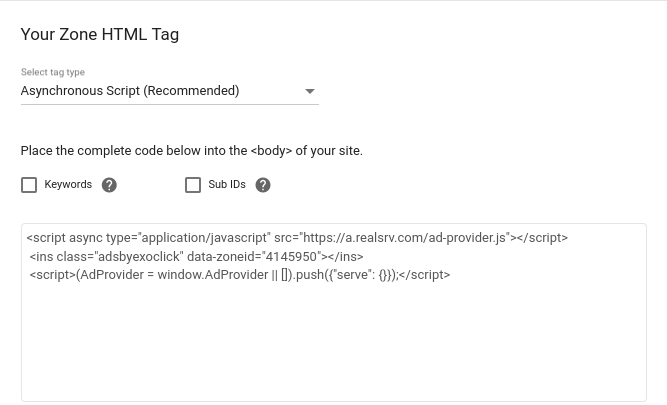Expand the tag type dropdown arrow

point(310,91)
